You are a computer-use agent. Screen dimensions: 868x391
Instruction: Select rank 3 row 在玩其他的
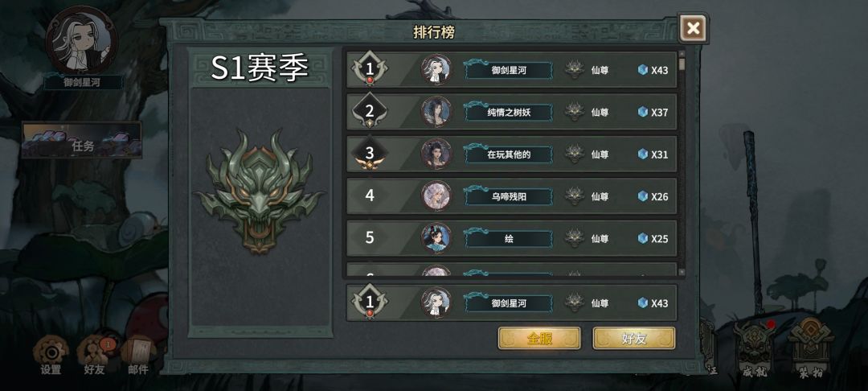511,154
